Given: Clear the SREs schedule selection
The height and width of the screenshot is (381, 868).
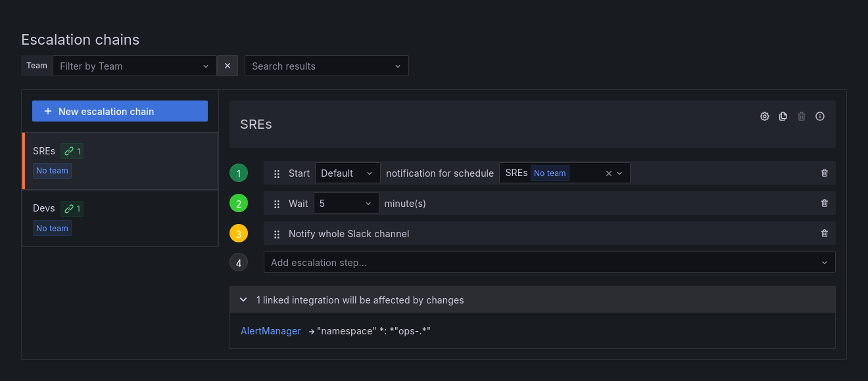Looking at the screenshot, I should click(608, 173).
